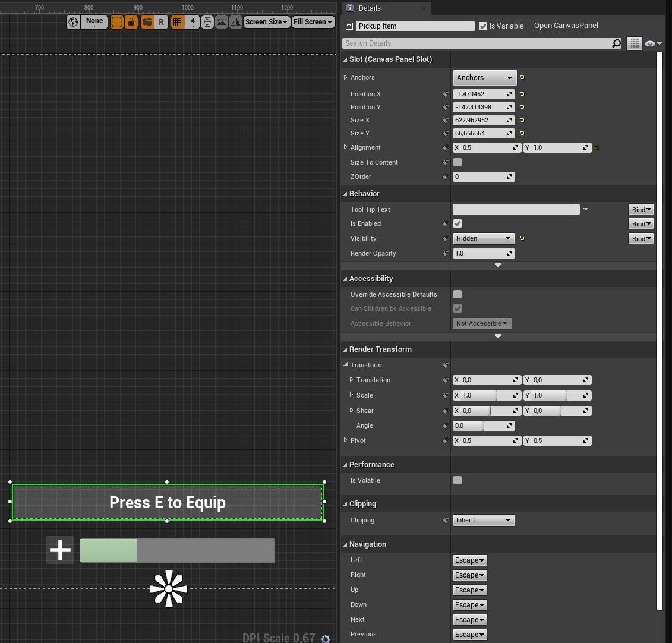Reset Size X to default value
The height and width of the screenshot is (643, 672).
pyautogui.click(x=522, y=120)
